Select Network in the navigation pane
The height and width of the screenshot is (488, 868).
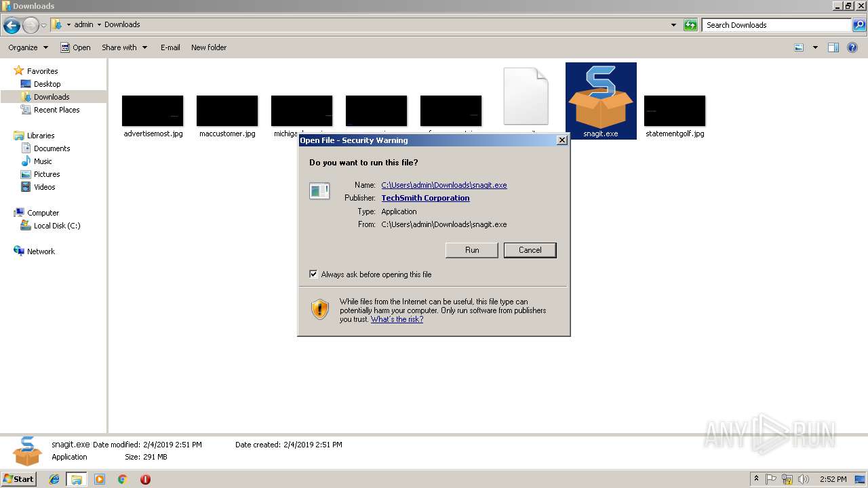pos(41,251)
